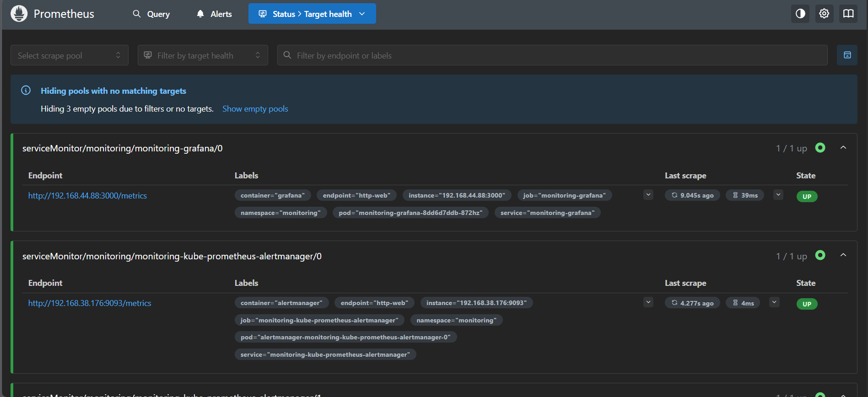868x397 pixels.
Task: Click grafana endpoint="http-web" label
Action: (x=357, y=195)
